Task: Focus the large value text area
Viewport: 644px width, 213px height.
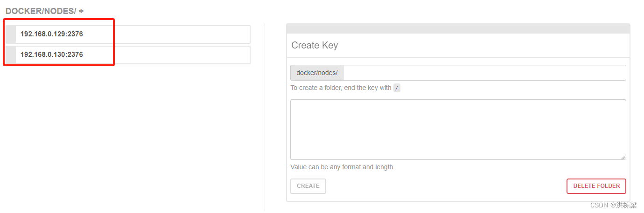Action: tap(458, 130)
